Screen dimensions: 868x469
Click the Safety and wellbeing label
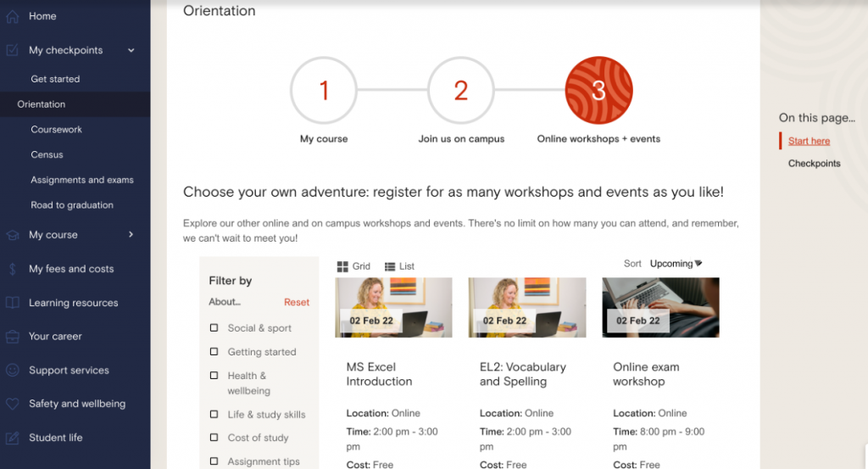point(77,405)
